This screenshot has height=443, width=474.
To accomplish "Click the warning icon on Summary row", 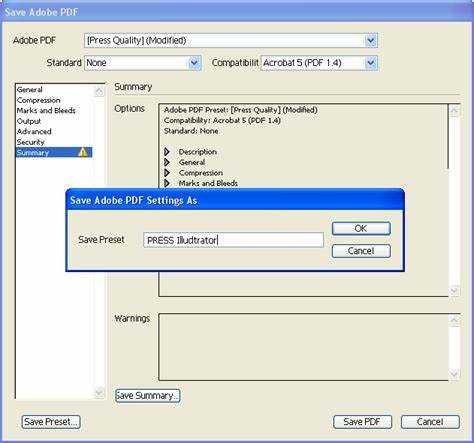I will pos(83,152).
